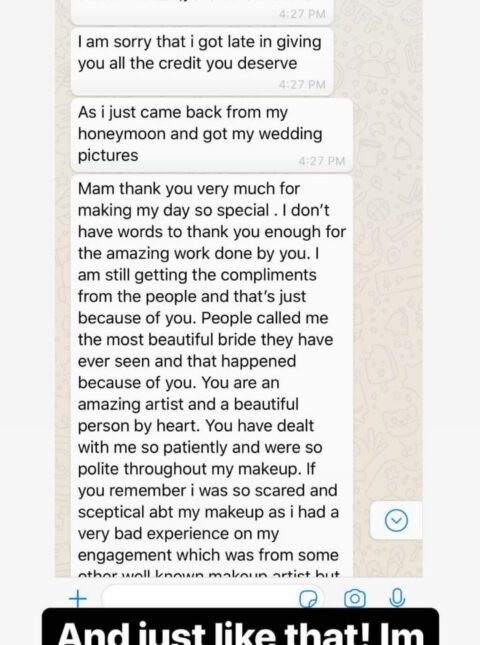Tap the chat wallpaper beside the messages
The width and height of the screenshot is (480, 645).
point(388,288)
